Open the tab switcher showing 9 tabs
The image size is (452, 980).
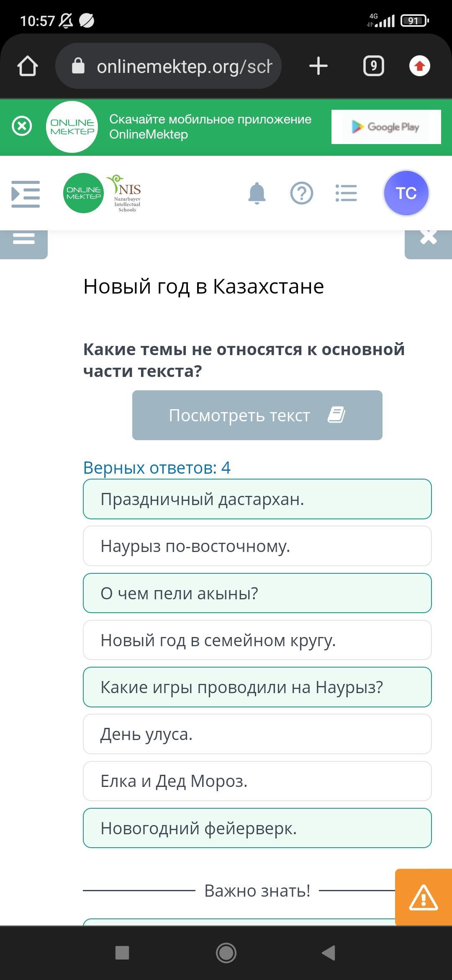click(373, 66)
